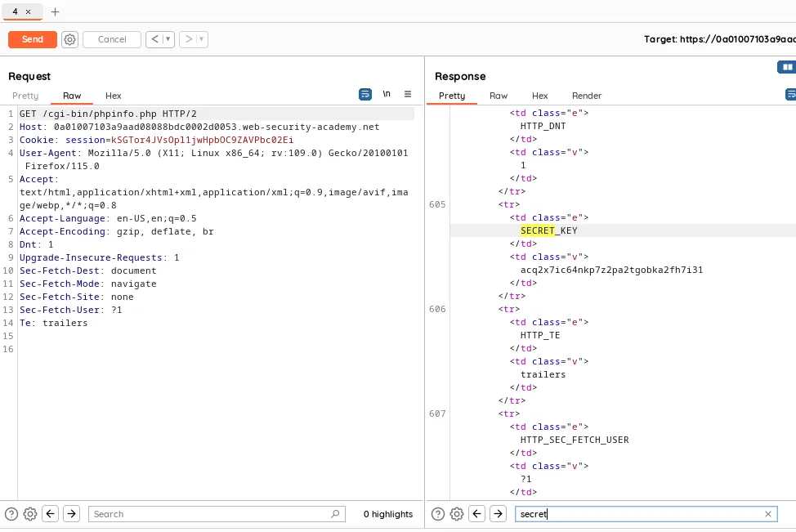Screen dimensions: 796x532
Task: Go back to previous request in history
Action: (154, 39)
